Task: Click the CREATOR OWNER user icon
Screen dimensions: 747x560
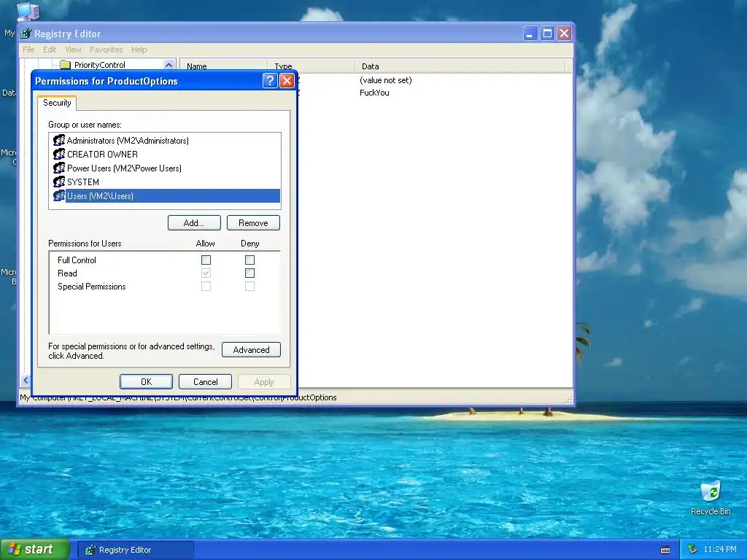Action: pos(59,155)
